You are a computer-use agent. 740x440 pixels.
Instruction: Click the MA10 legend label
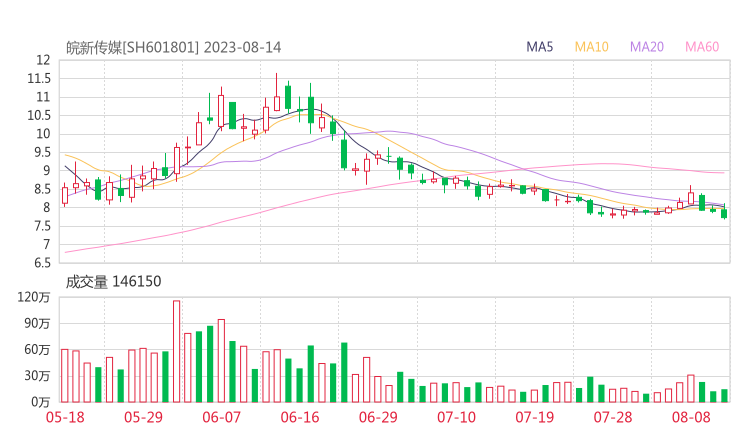(591, 47)
